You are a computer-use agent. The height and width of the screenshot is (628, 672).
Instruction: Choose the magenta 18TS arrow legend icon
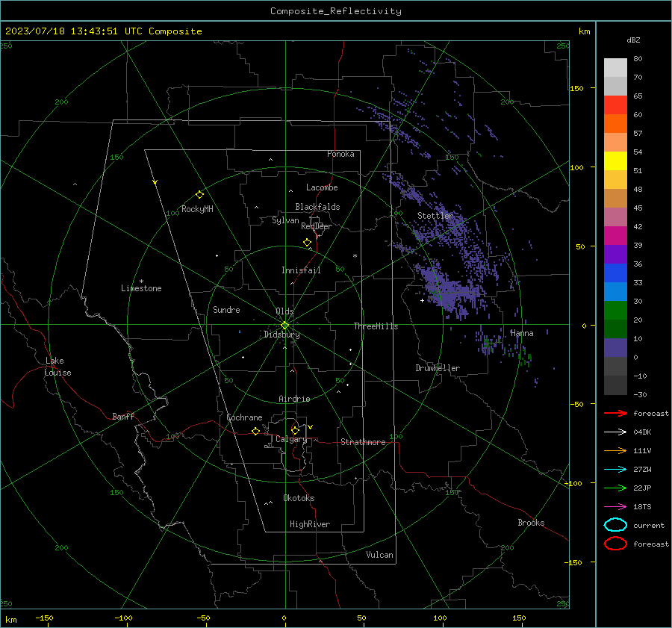point(615,507)
